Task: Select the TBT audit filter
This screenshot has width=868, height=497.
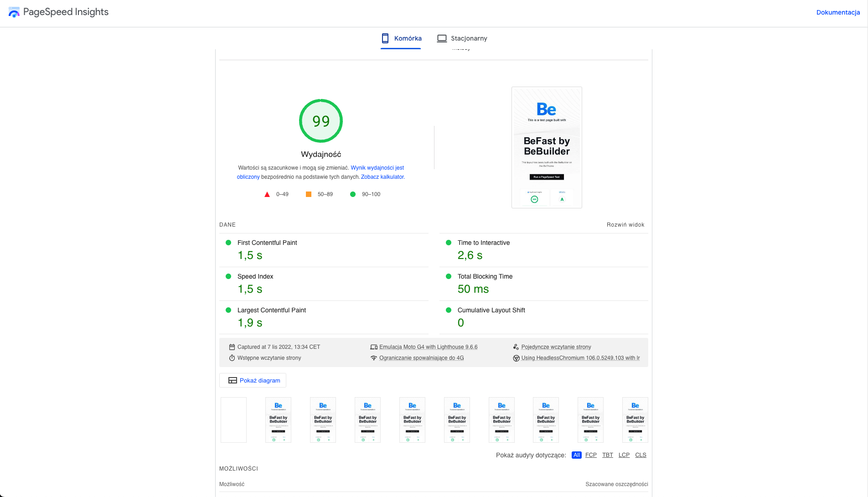Action: point(608,455)
